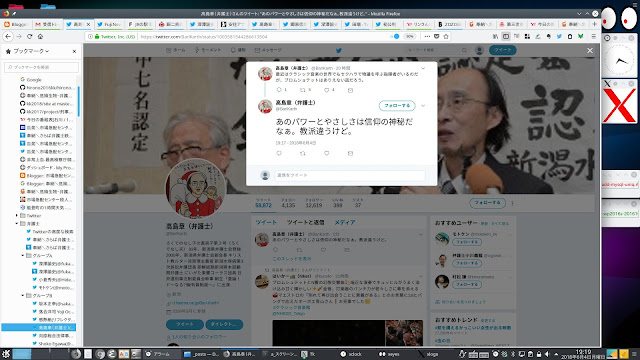The width and height of the screenshot is (640, 360).
Task: Open the Firefox library icon
Action: point(496,36)
